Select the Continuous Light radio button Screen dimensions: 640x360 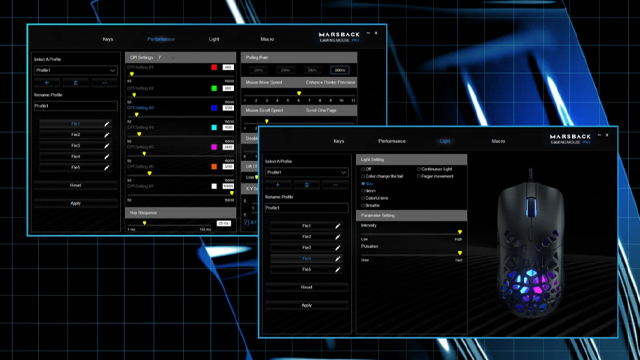[419, 169]
